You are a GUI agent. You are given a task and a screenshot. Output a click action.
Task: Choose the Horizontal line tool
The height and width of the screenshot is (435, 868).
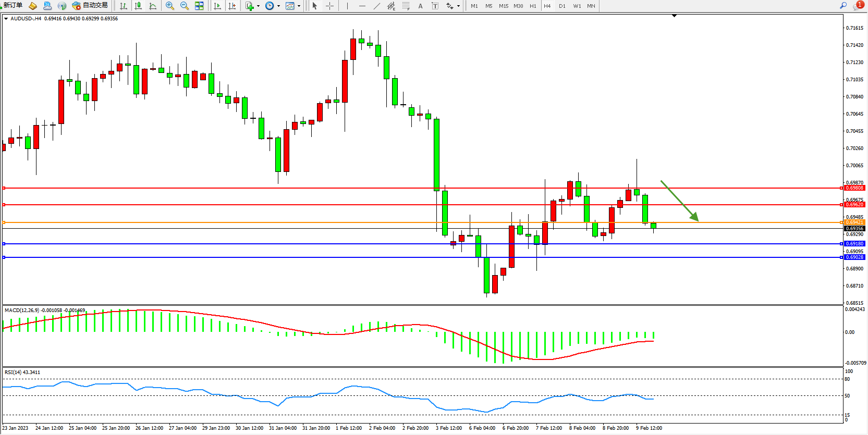point(362,6)
